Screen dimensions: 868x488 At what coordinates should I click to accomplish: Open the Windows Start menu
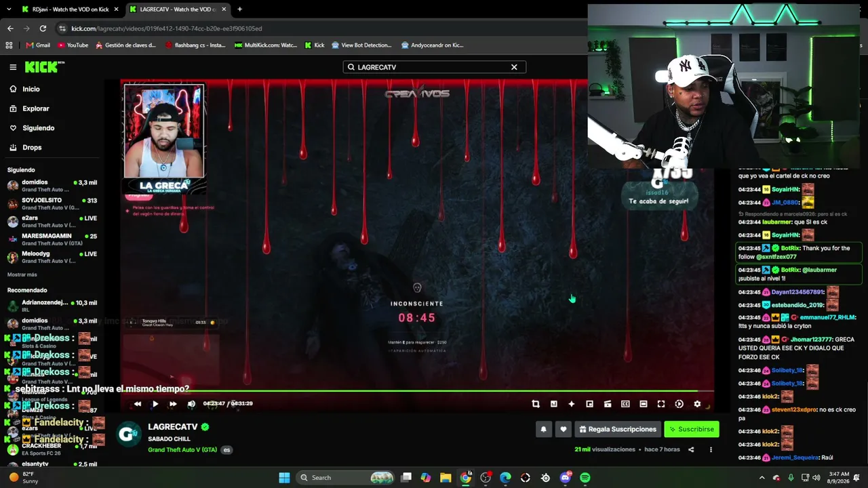(285, 478)
